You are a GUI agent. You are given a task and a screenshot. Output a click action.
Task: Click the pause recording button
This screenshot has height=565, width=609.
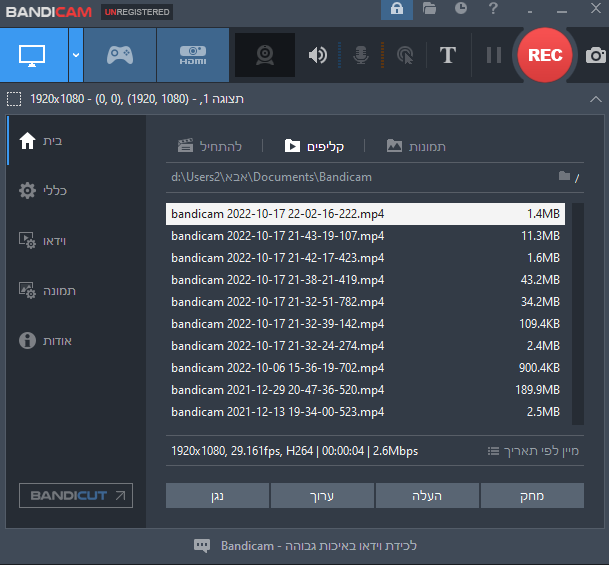494,55
